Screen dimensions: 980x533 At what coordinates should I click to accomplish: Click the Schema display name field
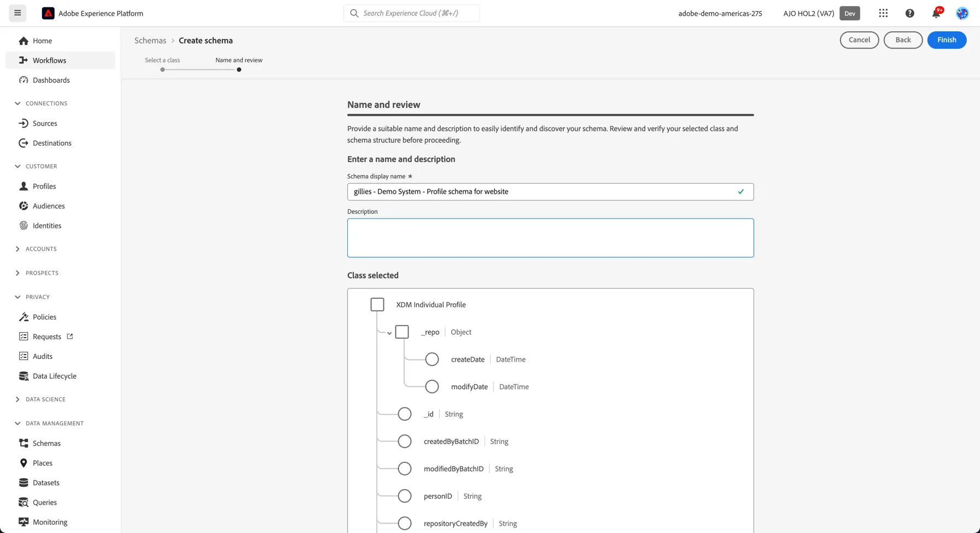click(550, 192)
